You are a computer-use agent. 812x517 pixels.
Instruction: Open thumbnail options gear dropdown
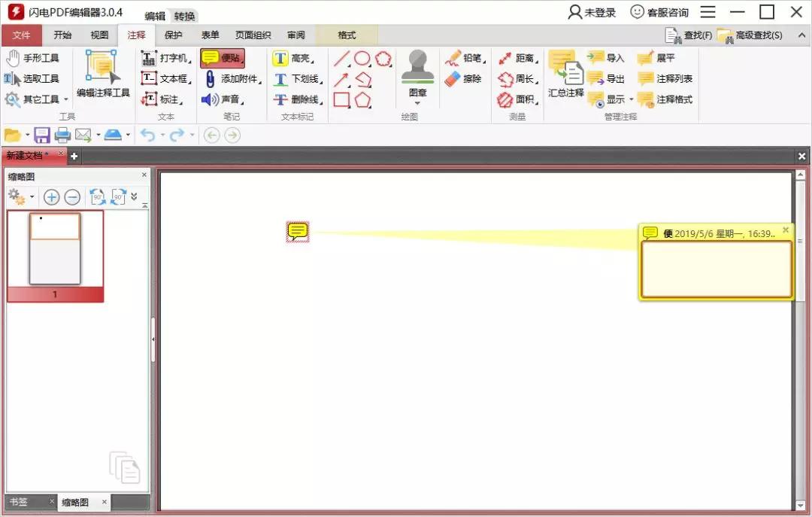[x=21, y=197]
